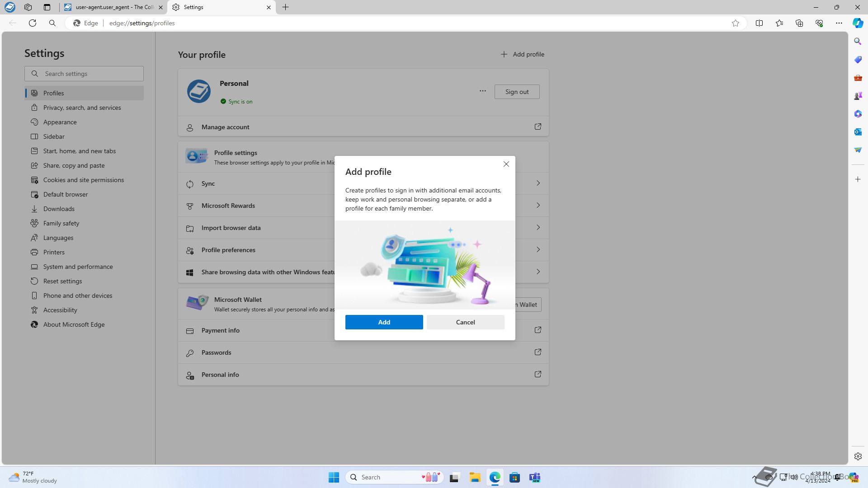Click the Add button in the Add profile dialog

384,322
